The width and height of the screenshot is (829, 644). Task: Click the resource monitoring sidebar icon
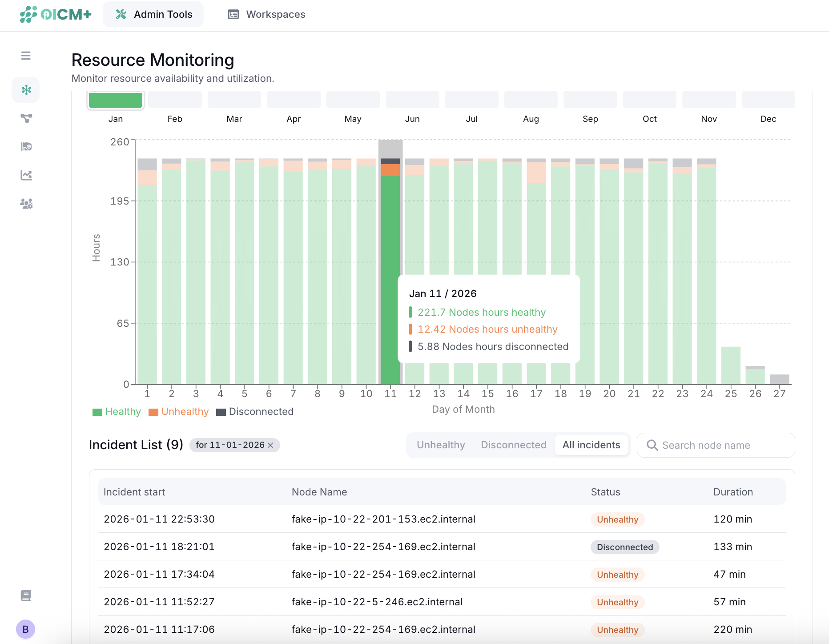click(26, 90)
